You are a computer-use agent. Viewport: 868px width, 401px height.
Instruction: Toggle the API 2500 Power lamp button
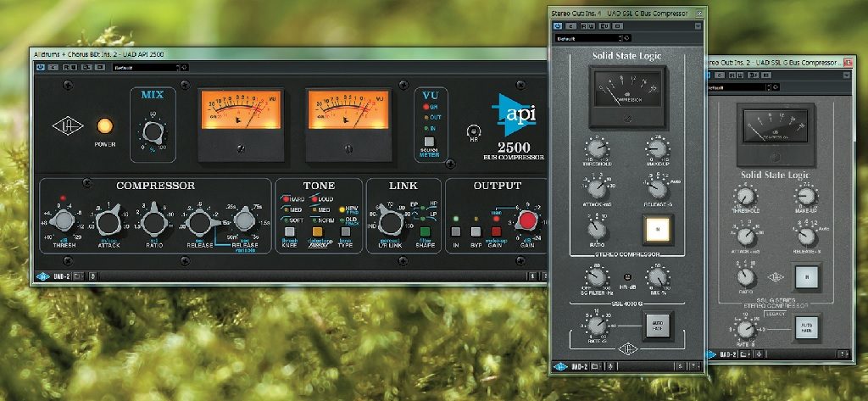tap(104, 125)
